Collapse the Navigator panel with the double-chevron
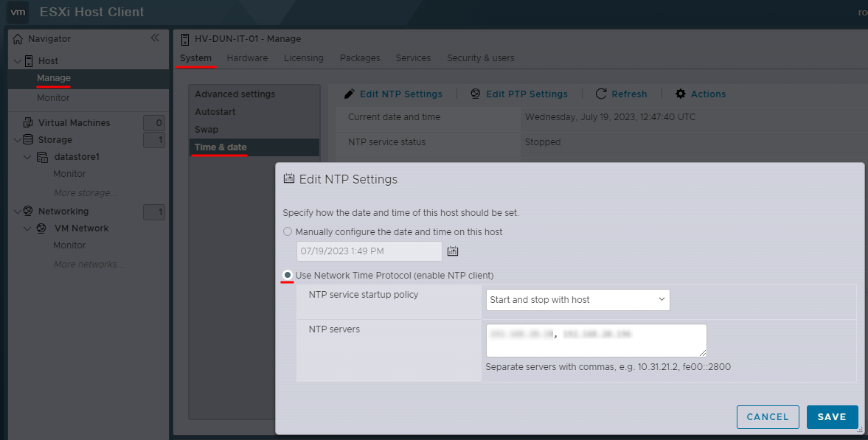This screenshot has height=440, width=868. 155,38
